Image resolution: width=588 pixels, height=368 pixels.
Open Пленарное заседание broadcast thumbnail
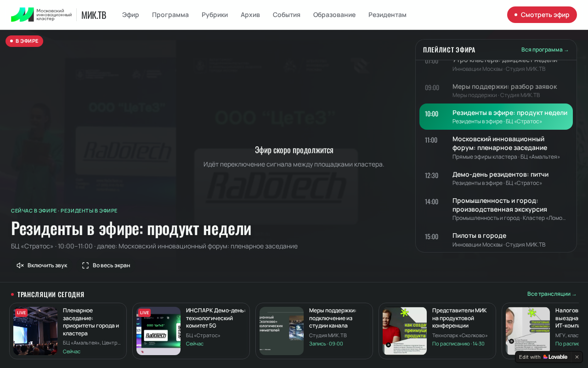click(35, 331)
